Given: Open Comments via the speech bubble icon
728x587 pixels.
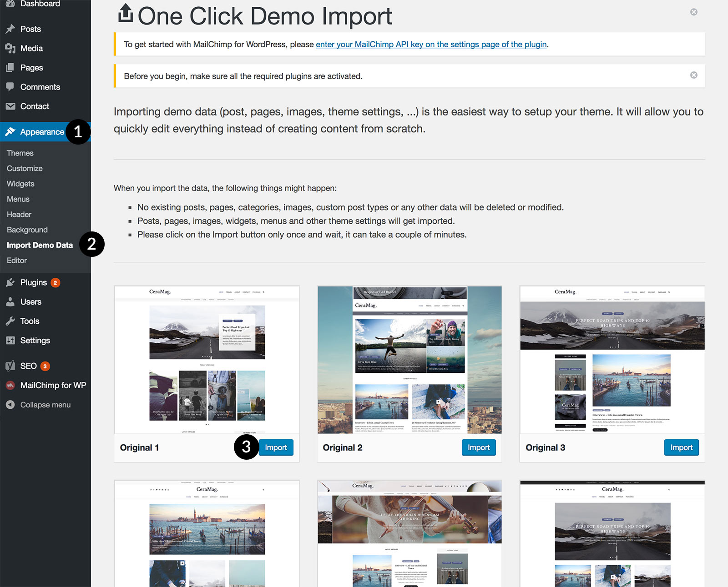Looking at the screenshot, I should tap(11, 87).
